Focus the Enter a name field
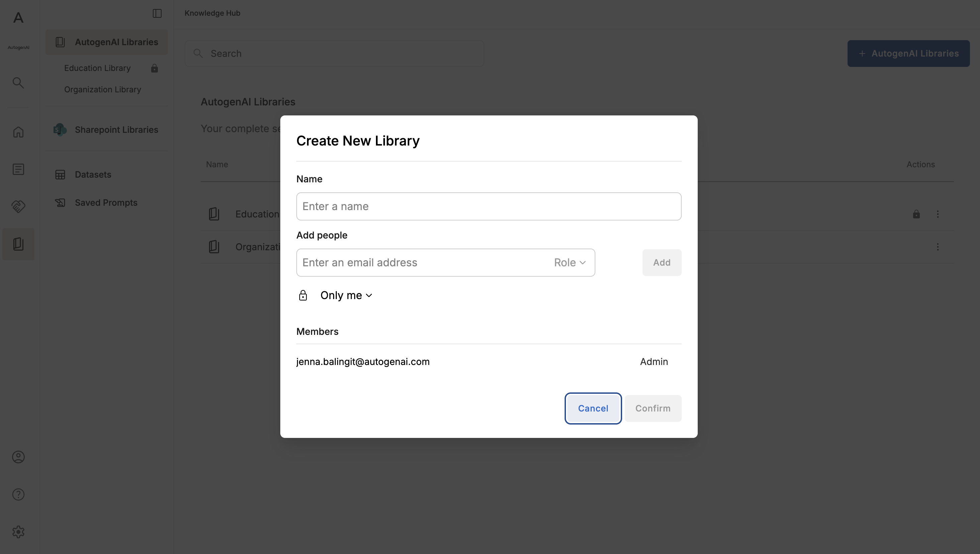The width and height of the screenshot is (980, 554). (x=489, y=206)
